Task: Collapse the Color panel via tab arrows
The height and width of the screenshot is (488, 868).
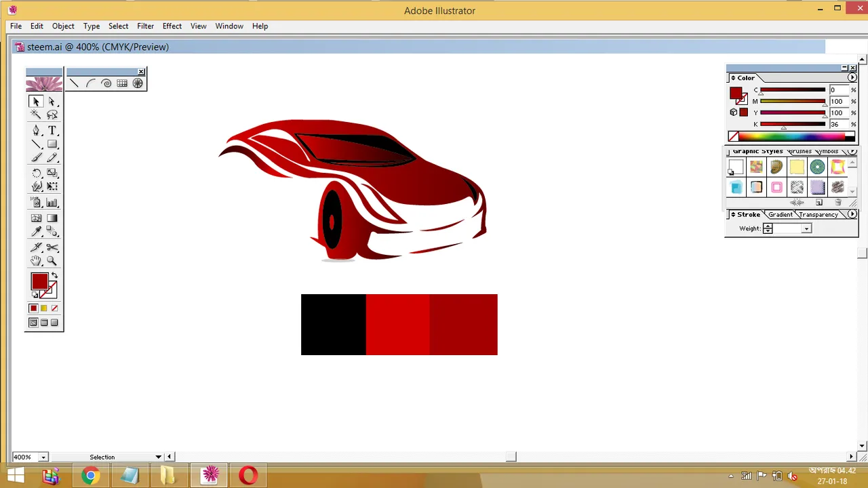Action: tap(733, 78)
